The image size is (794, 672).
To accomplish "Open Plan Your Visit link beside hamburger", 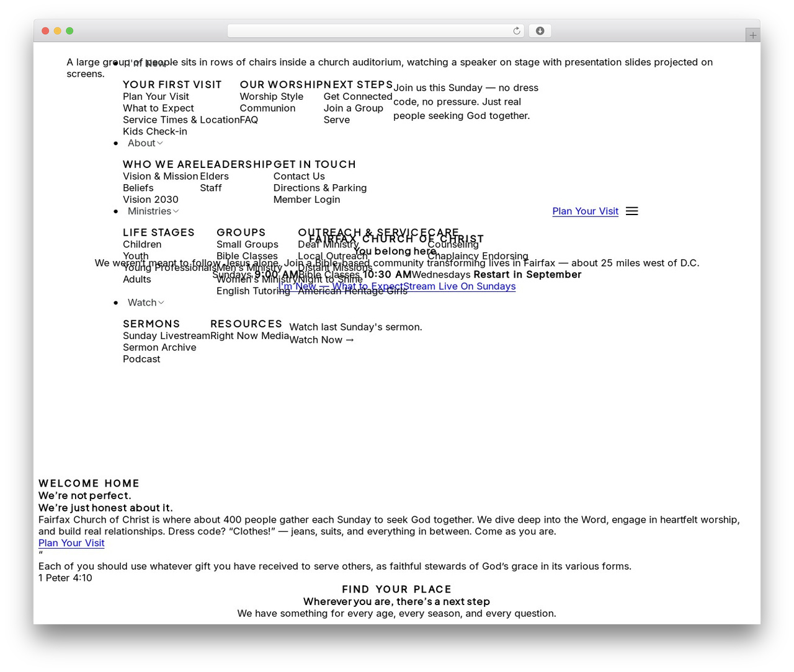I will pos(585,211).
